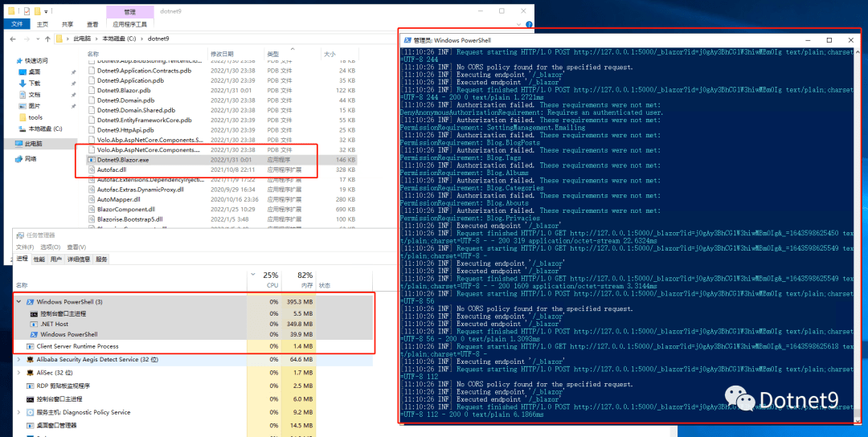The width and height of the screenshot is (868, 437).
Task: Switch to the 性能 tab in Task Manager
Action: (x=39, y=259)
